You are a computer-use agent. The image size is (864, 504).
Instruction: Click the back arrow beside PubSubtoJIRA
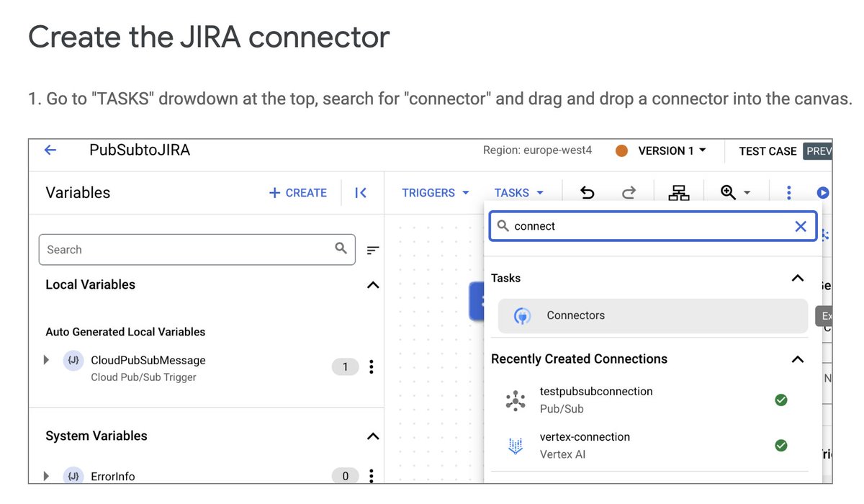49,150
